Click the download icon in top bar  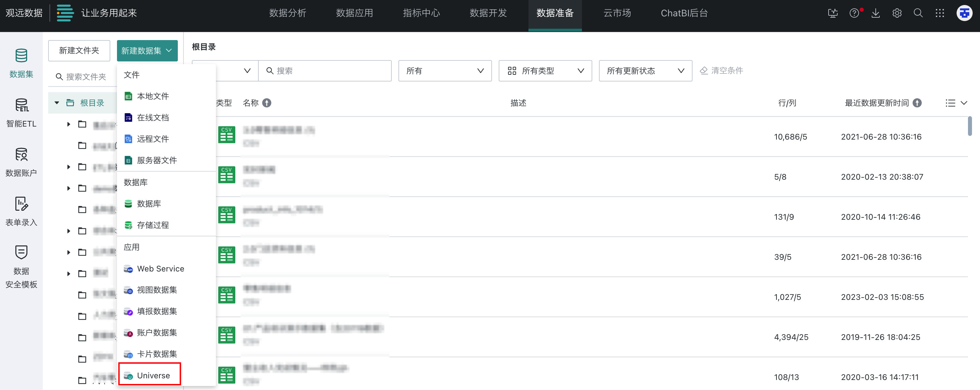coord(875,13)
